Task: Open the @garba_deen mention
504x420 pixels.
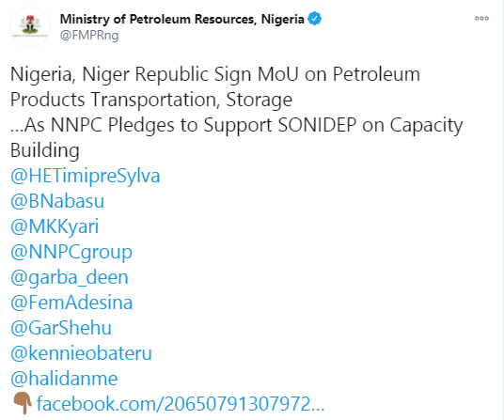Action: [70, 277]
